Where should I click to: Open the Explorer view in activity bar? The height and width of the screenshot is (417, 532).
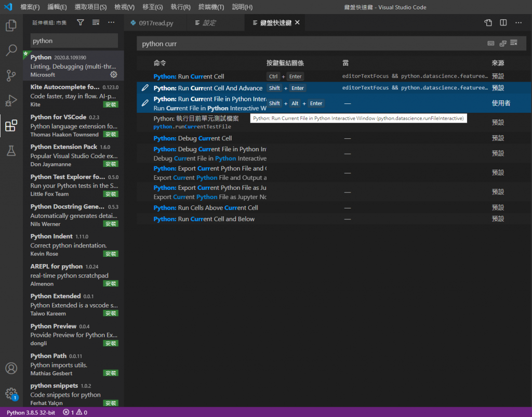(x=11, y=25)
